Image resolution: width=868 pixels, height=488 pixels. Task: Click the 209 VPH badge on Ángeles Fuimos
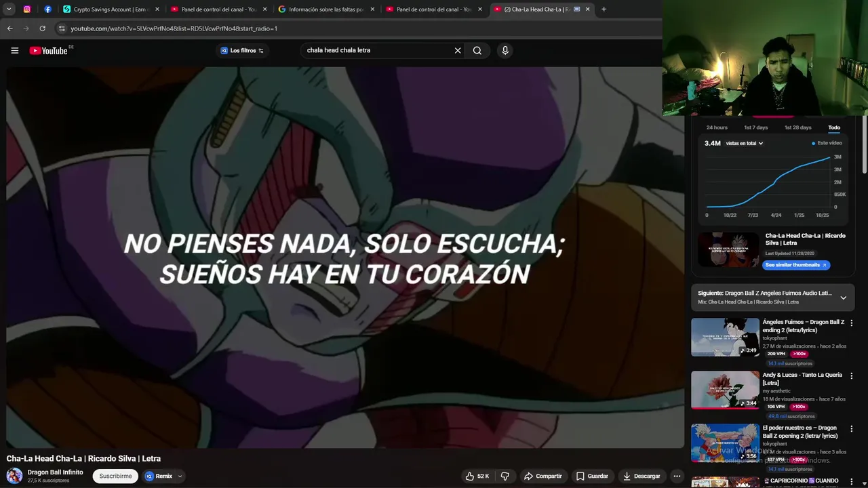coord(776,354)
